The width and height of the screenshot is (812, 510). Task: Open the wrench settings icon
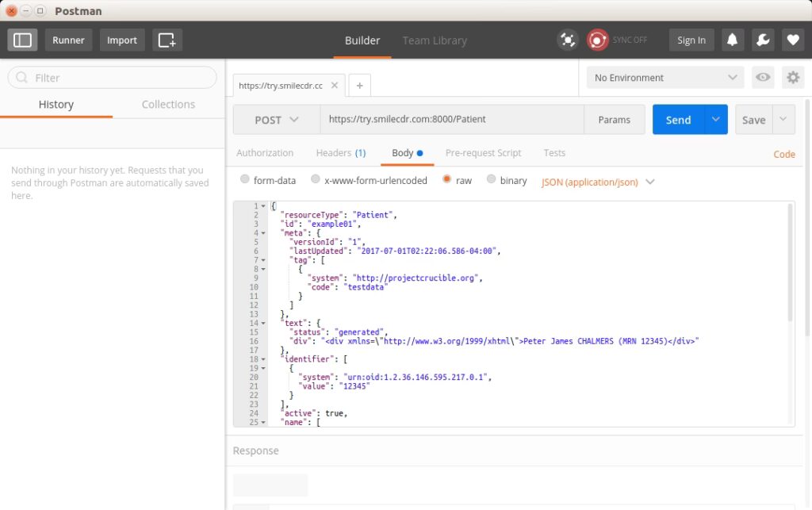pyautogui.click(x=762, y=40)
